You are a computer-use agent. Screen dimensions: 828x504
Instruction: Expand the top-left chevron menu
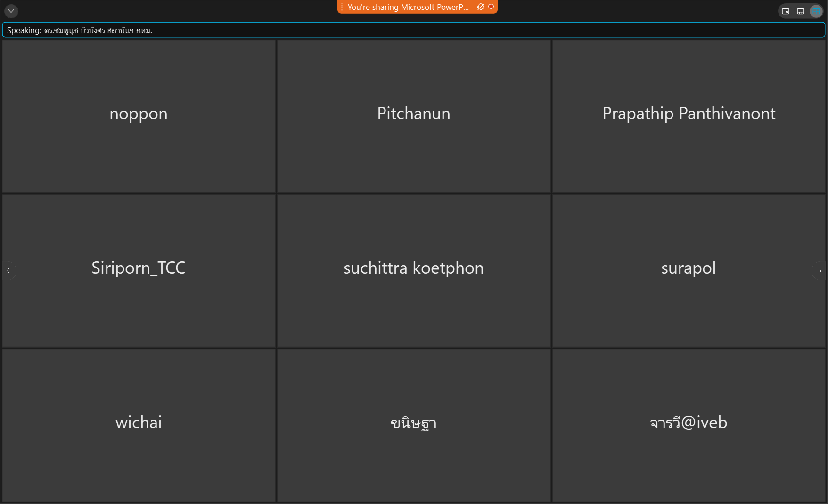(x=11, y=11)
